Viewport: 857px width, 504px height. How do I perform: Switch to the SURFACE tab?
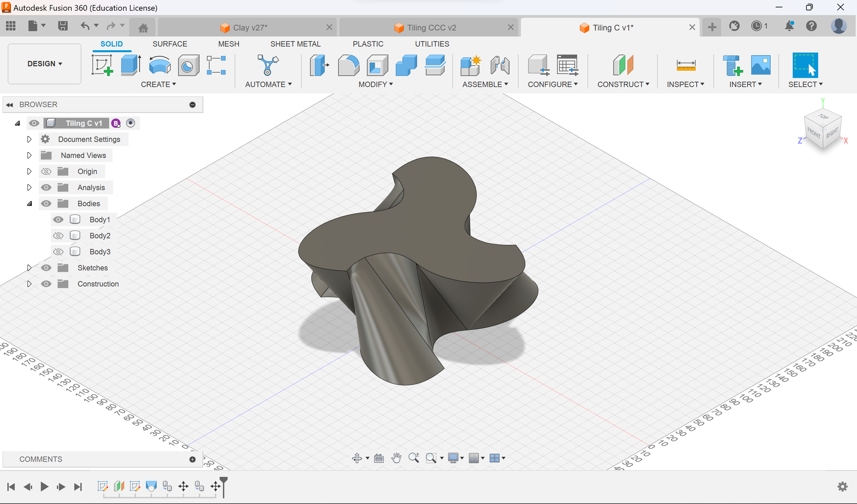(x=170, y=44)
